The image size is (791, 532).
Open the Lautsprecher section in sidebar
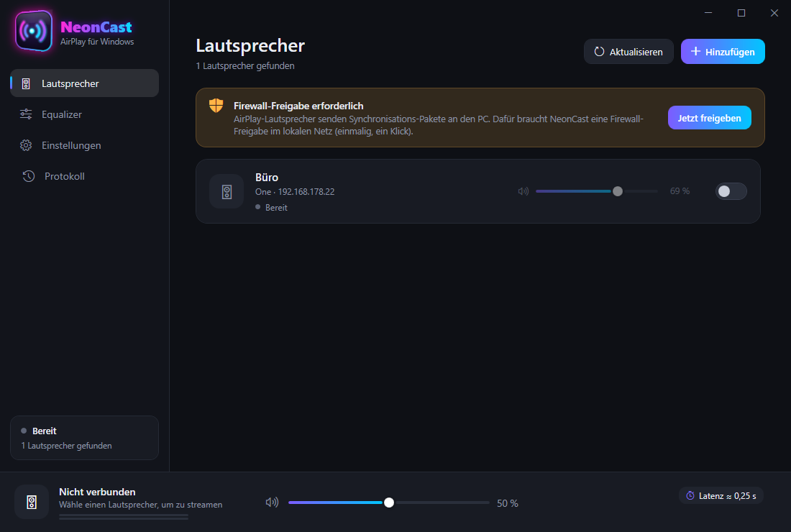tap(84, 83)
